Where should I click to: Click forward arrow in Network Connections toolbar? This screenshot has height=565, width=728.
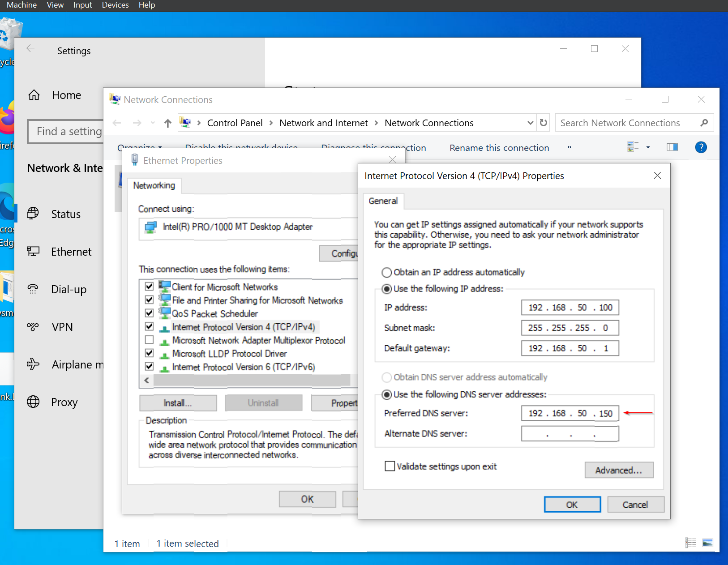[x=137, y=123]
